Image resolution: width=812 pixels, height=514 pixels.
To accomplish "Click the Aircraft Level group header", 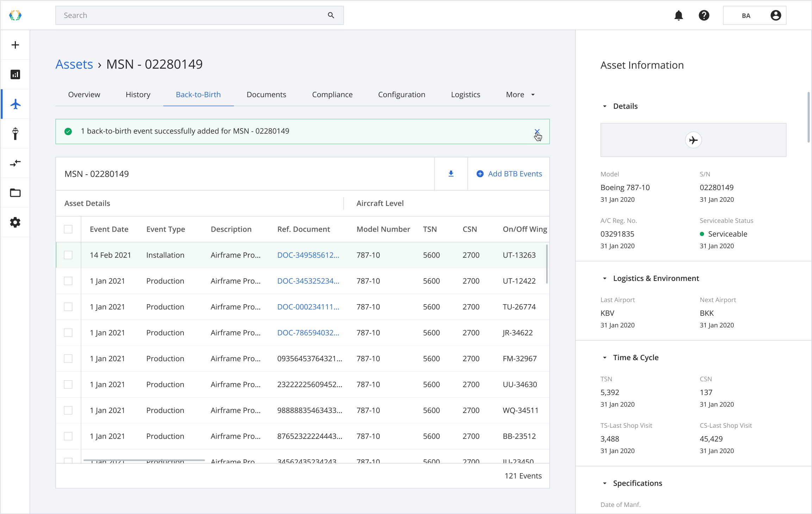I will coord(380,203).
